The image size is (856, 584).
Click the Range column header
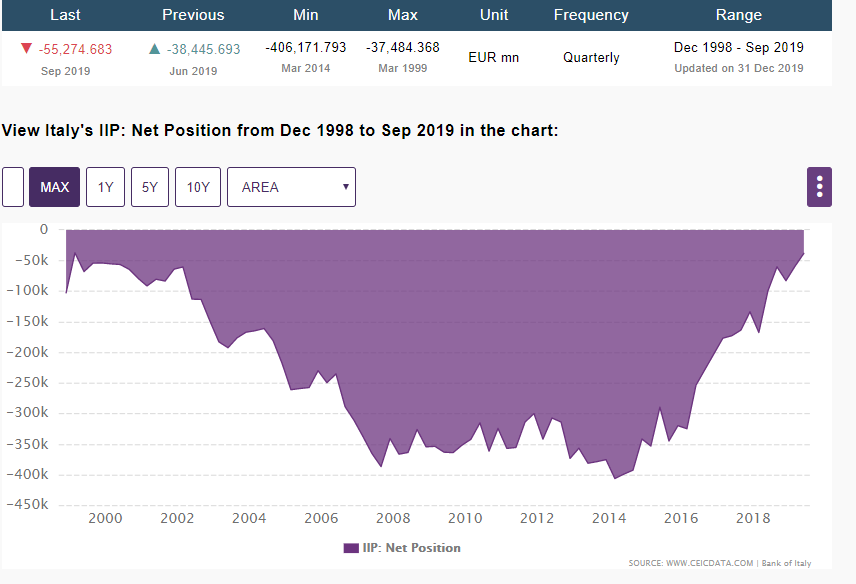[738, 15]
